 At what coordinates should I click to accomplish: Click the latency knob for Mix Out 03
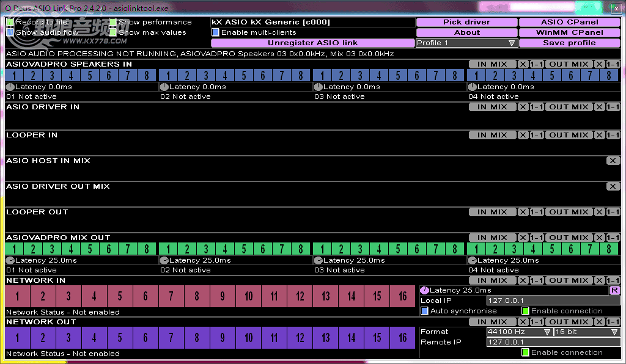pos(318,260)
